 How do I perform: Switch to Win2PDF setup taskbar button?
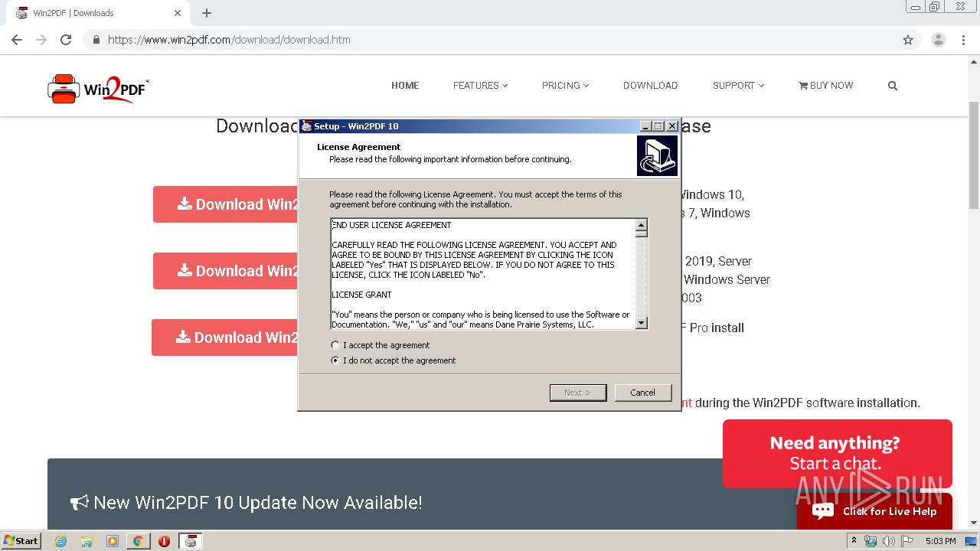tap(191, 541)
